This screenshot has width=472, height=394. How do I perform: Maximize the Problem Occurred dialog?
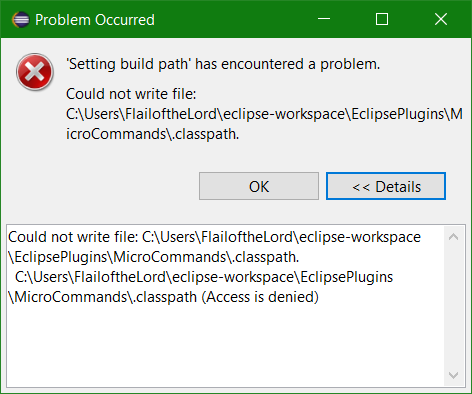pos(382,19)
